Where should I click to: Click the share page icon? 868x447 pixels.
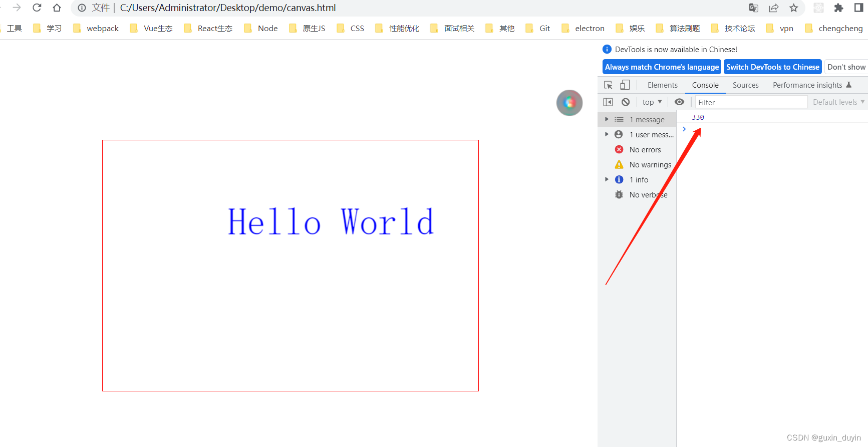(774, 8)
